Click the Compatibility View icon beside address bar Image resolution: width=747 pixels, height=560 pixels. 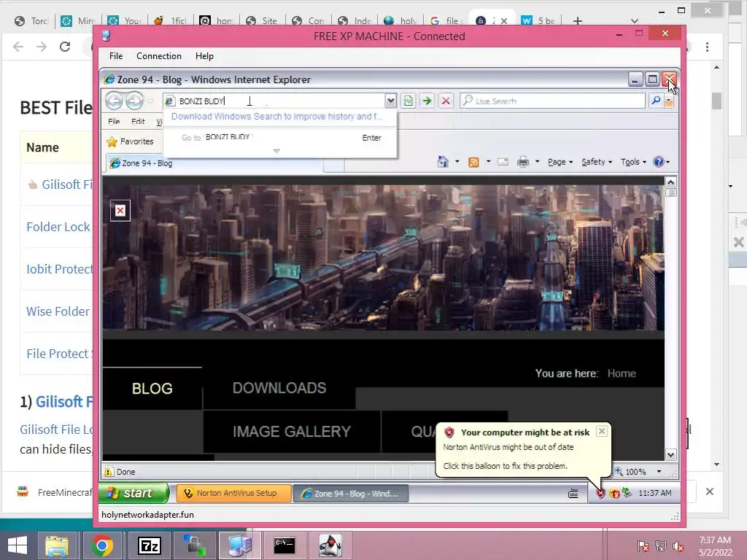pos(409,101)
